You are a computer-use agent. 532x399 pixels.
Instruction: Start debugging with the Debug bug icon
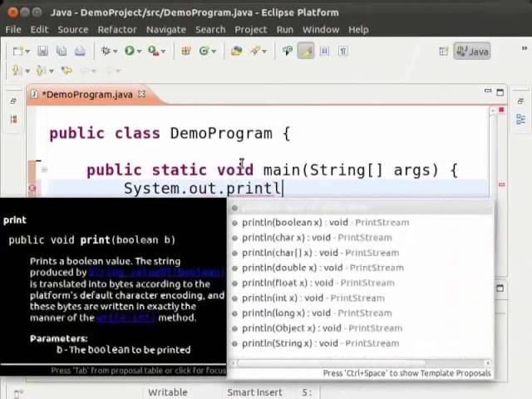(x=106, y=51)
